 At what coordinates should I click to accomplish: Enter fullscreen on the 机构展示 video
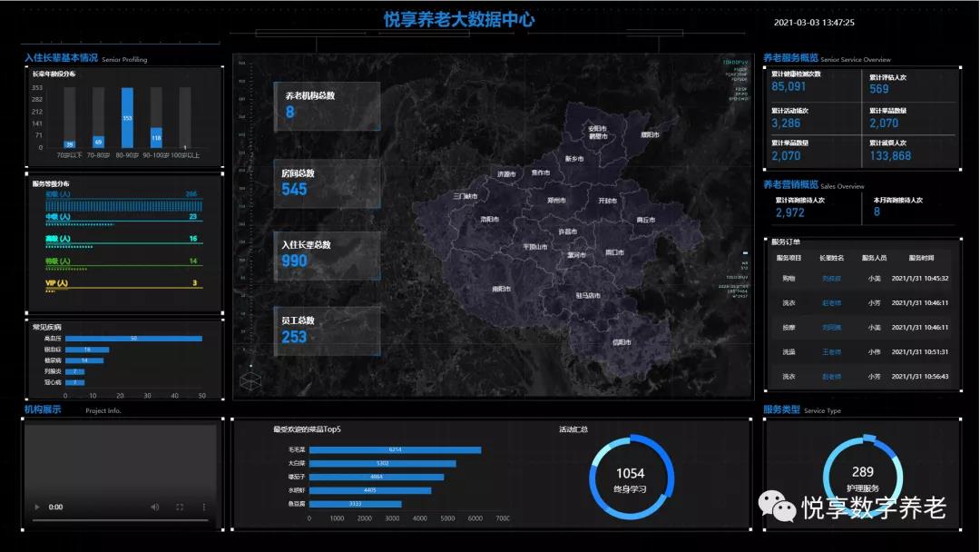point(180,507)
